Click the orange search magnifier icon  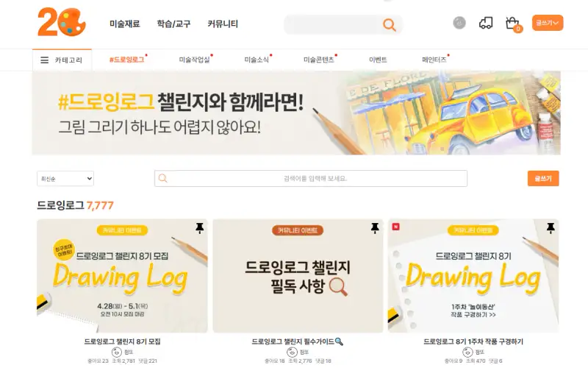(x=390, y=25)
